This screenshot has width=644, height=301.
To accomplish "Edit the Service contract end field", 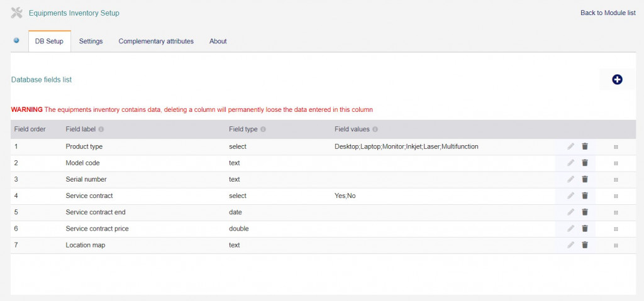I will tap(570, 212).
